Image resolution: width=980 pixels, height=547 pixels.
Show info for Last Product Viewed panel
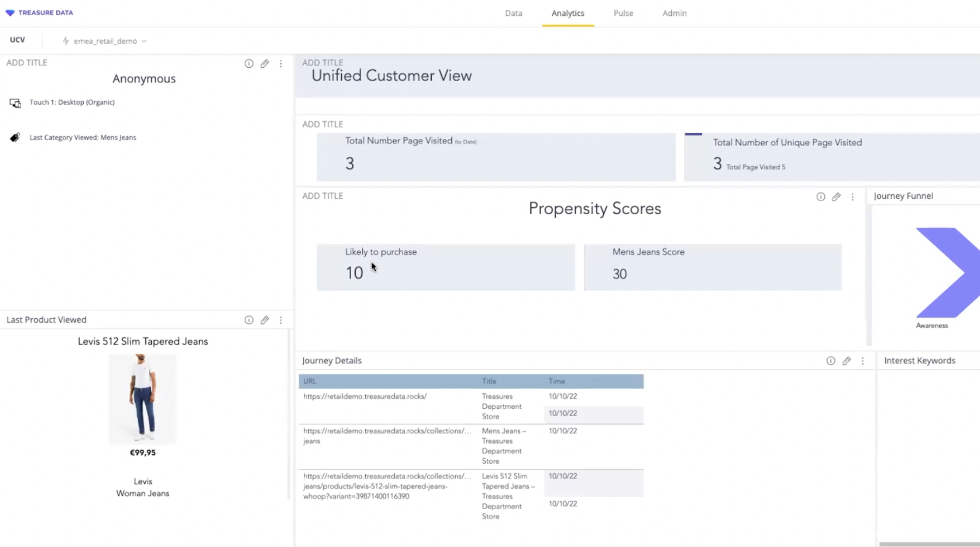[x=249, y=320]
